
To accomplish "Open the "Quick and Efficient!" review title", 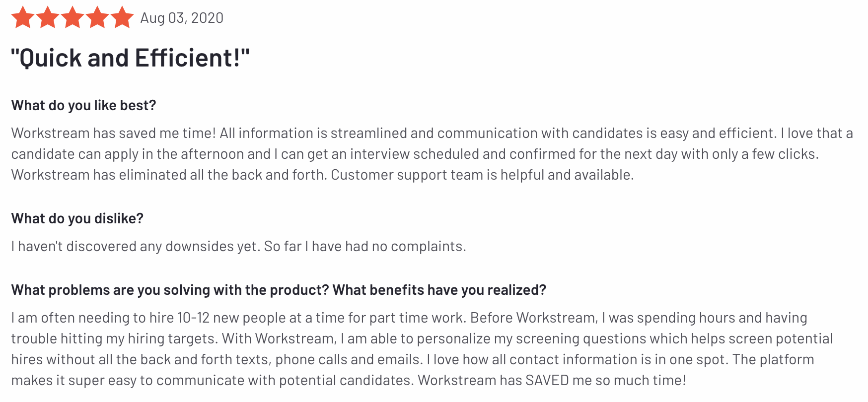I will coord(130,58).
